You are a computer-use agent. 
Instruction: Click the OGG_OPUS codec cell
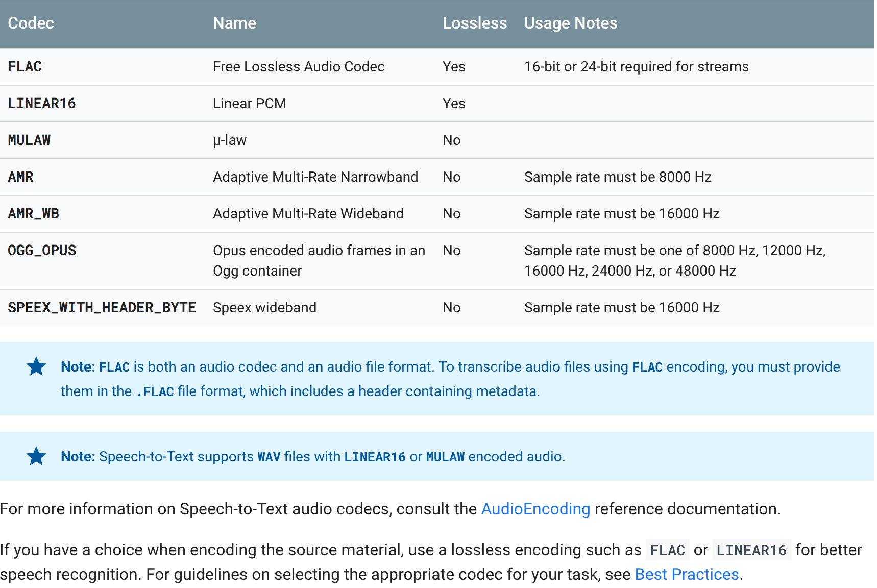point(42,251)
